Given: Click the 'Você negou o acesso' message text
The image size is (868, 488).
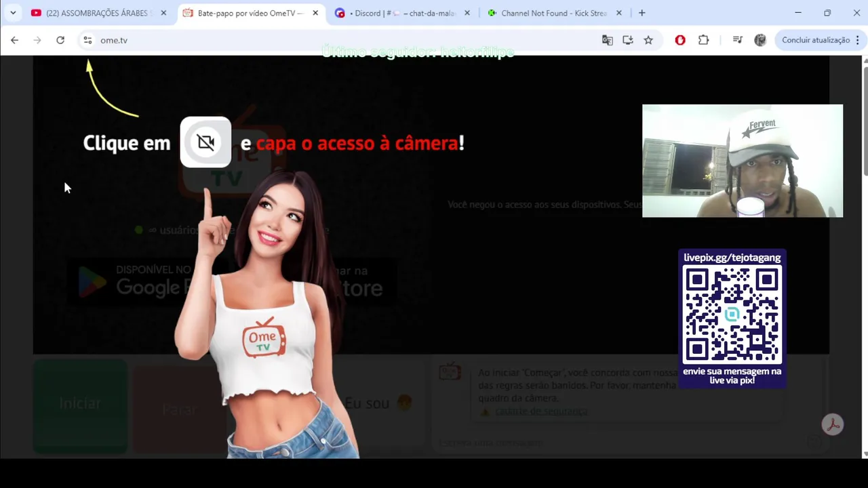Looking at the screenshot, I should pos(545,205).
